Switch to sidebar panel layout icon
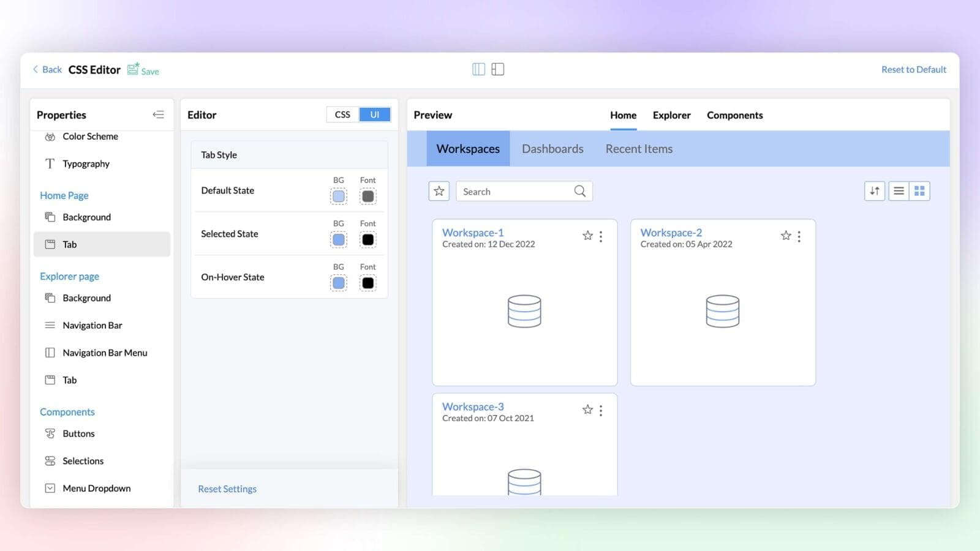This screenshot has height=551, width=980. (x=498, y=69)
